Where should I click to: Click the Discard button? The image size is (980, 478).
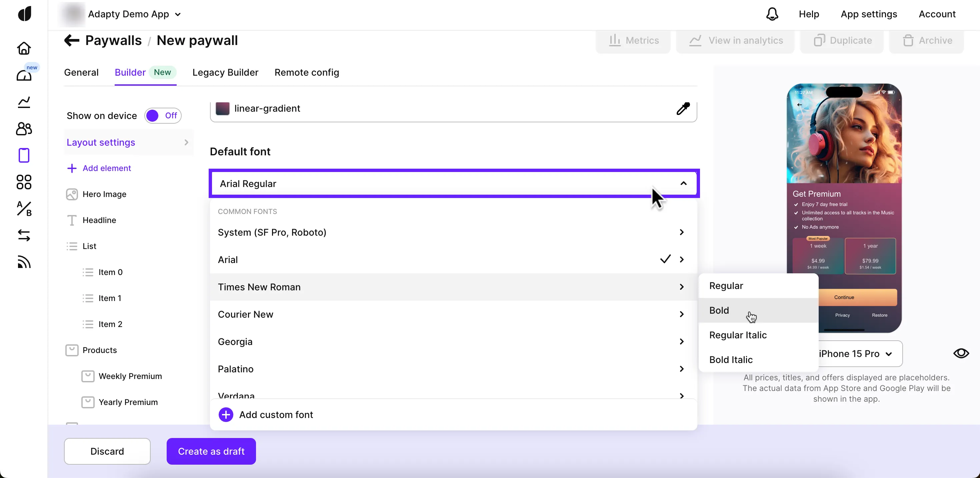click(107, 451)
